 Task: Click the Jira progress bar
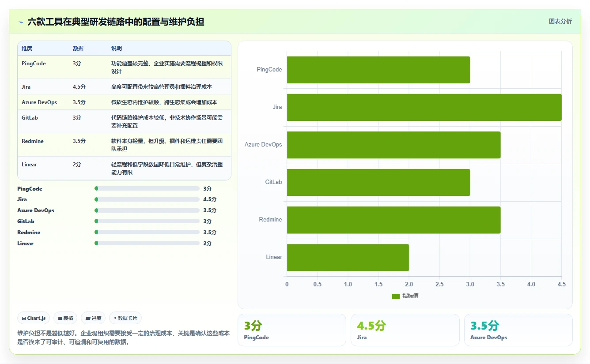[147, 199]
